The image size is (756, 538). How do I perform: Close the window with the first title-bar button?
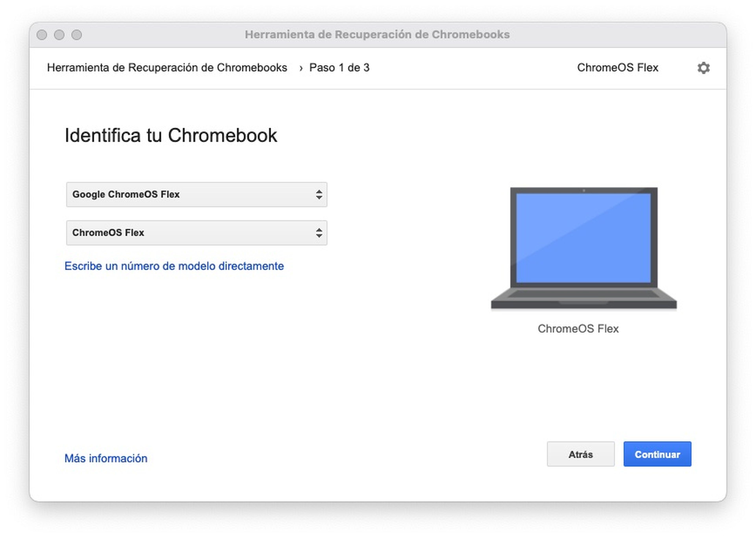tap(42, 35)
